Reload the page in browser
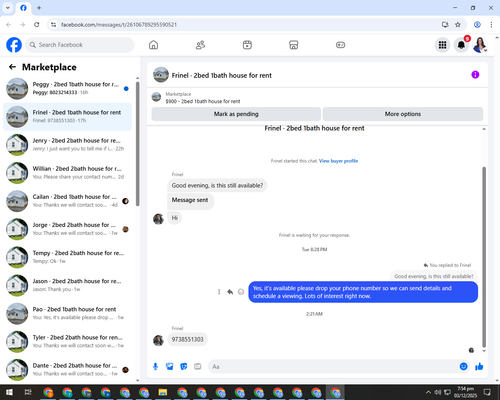Image resolution: width=500 pixels, height=400 pixels. [x=37, y=25]
